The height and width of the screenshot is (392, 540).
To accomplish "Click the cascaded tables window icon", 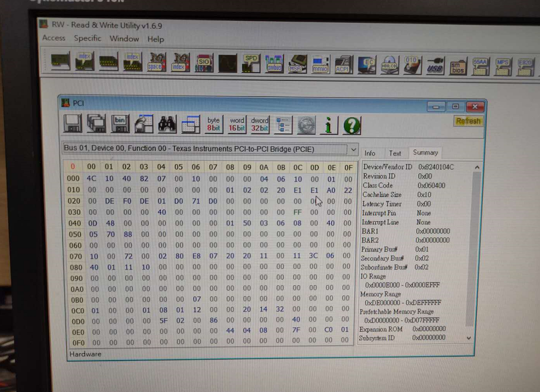I will (190, 125).
